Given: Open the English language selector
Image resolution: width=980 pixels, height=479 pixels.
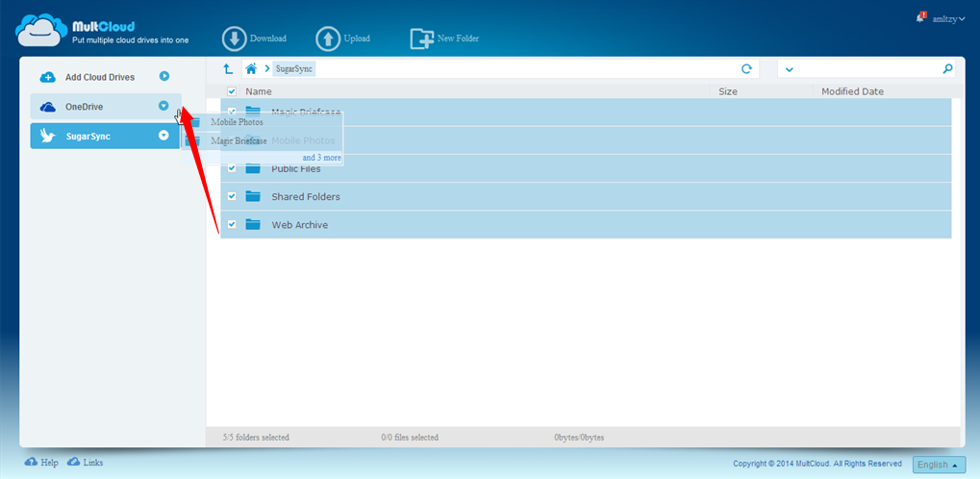Looking at the screenshot, I should pos(938,465).
